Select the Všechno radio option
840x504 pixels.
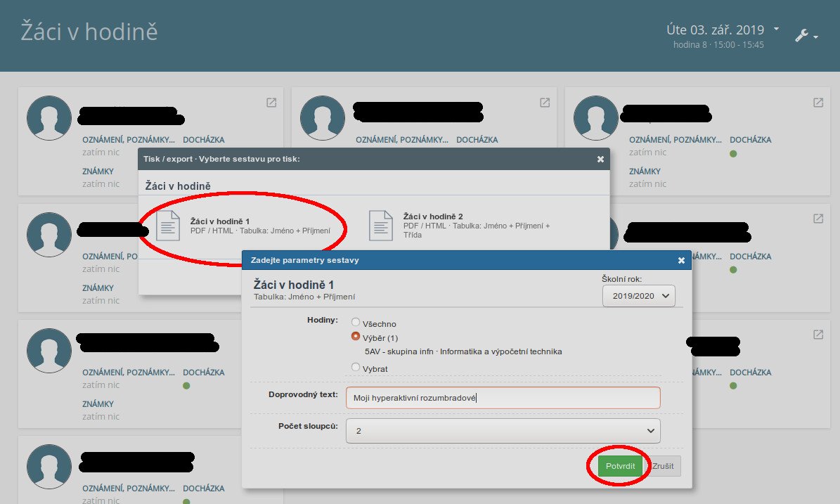pyautogui.click(x=356, y=323)
